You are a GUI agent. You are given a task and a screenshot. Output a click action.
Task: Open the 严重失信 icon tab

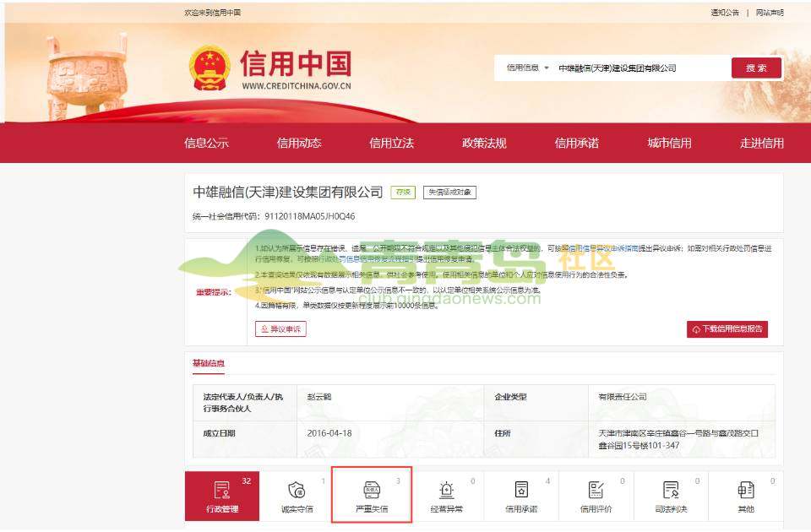point(372,496)
